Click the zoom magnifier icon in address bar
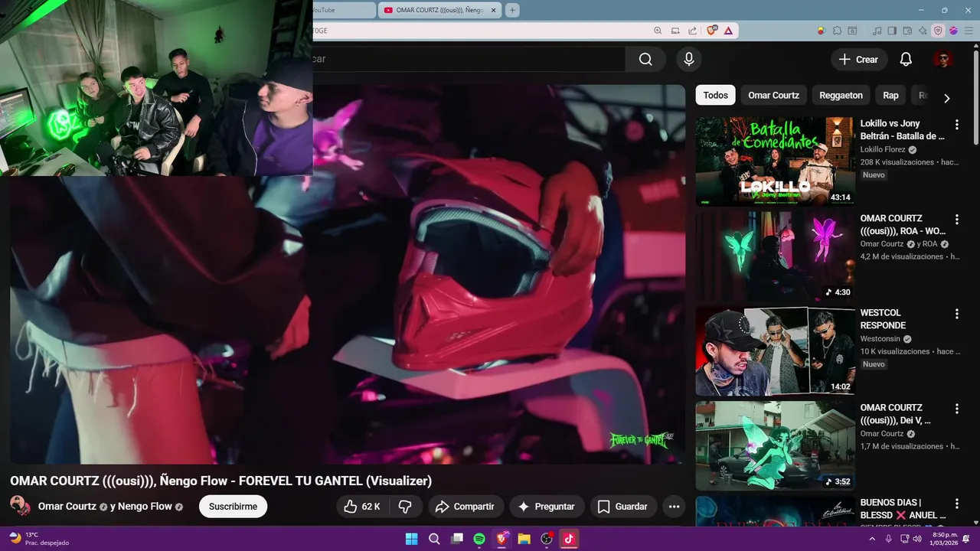Image resolution: width=980 pixels, height=551 pixels. [658, 31]
